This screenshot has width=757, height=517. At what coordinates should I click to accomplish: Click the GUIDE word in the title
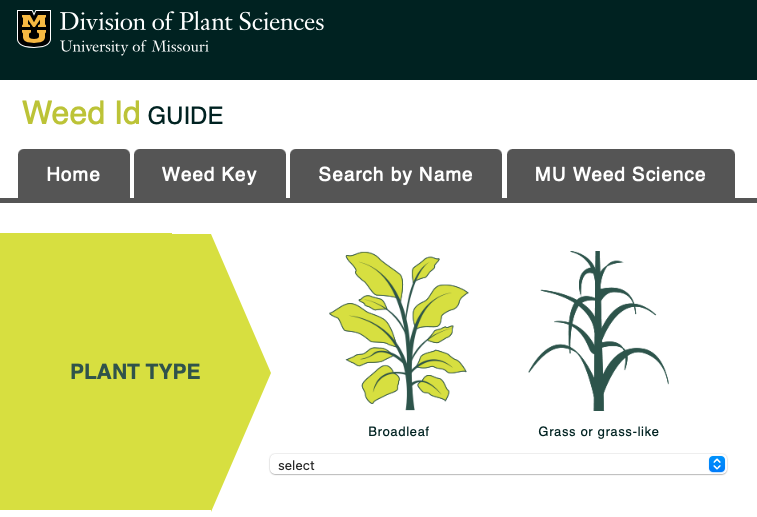(185, 116)
